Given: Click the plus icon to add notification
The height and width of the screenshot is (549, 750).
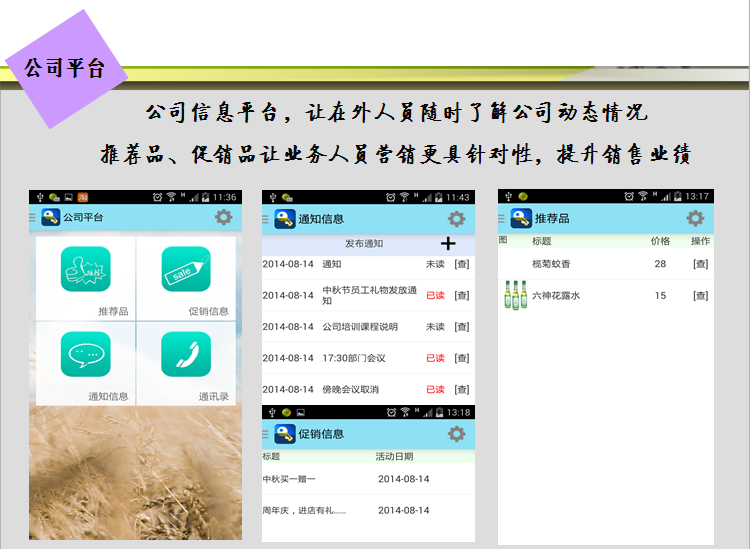Looking at the screenshot, I should [x=448, y=243].
